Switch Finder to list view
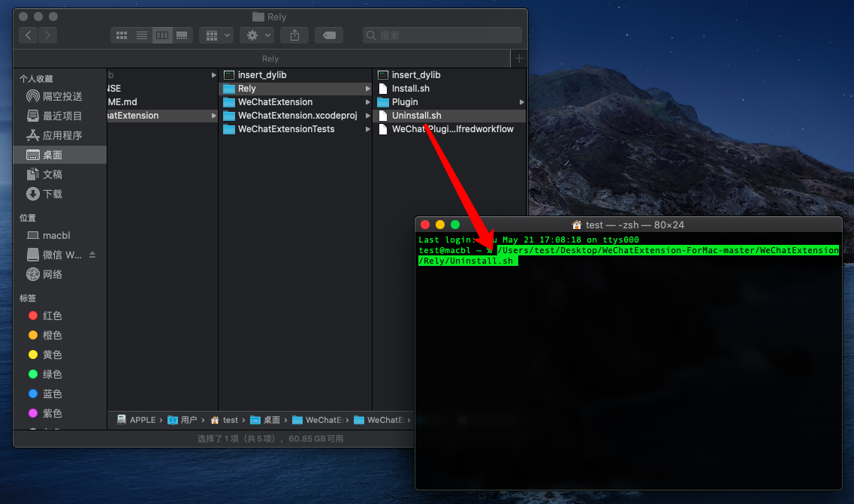The height and width of the screenshot is (504, 854). click(142, 35)
